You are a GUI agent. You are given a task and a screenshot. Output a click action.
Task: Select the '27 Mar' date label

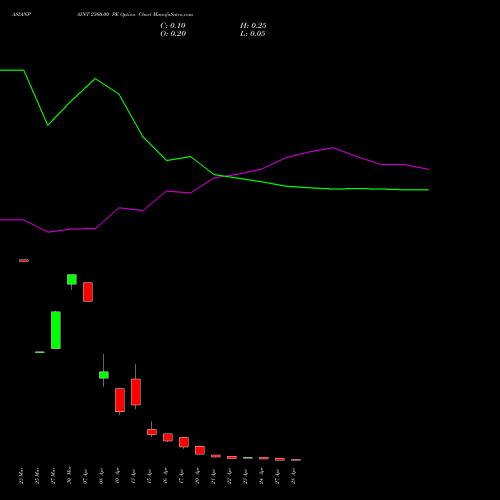(53, 476)
